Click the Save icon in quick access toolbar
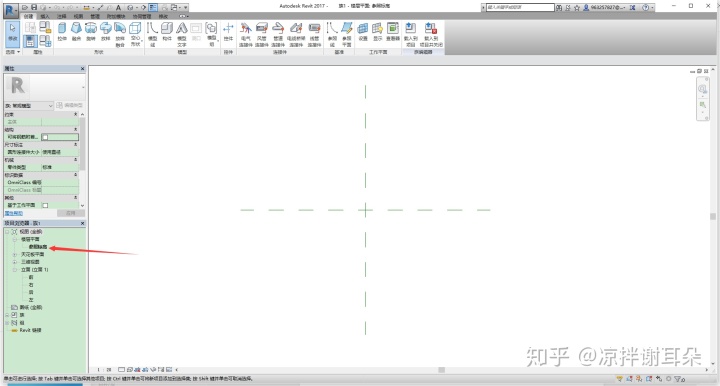 click(x=34, y=7)
